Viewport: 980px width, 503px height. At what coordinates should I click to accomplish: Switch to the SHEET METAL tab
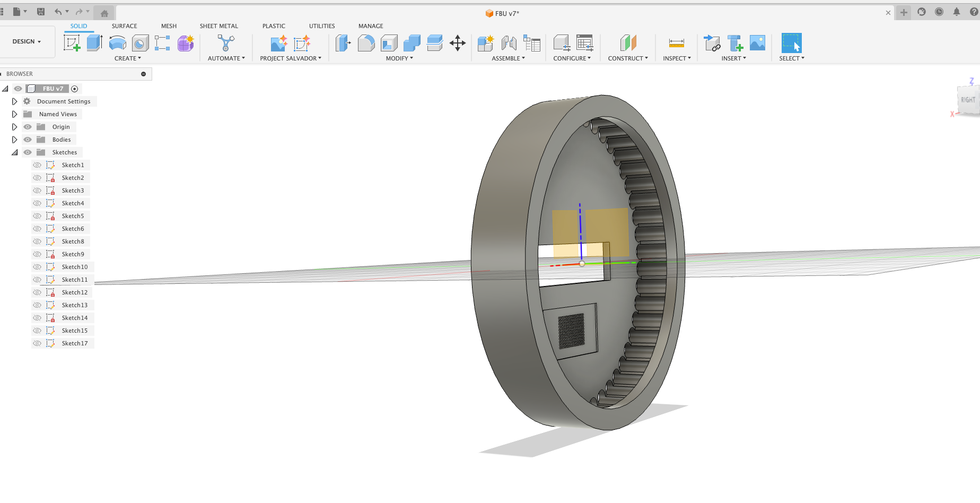(x=219, y=26)
